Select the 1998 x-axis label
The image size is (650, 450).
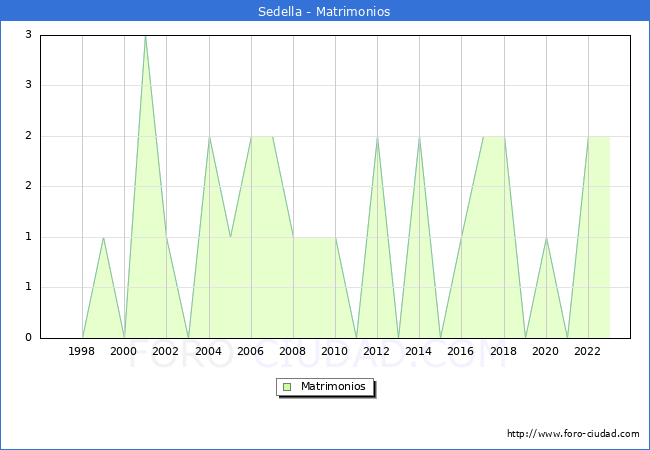coord(81,351)
